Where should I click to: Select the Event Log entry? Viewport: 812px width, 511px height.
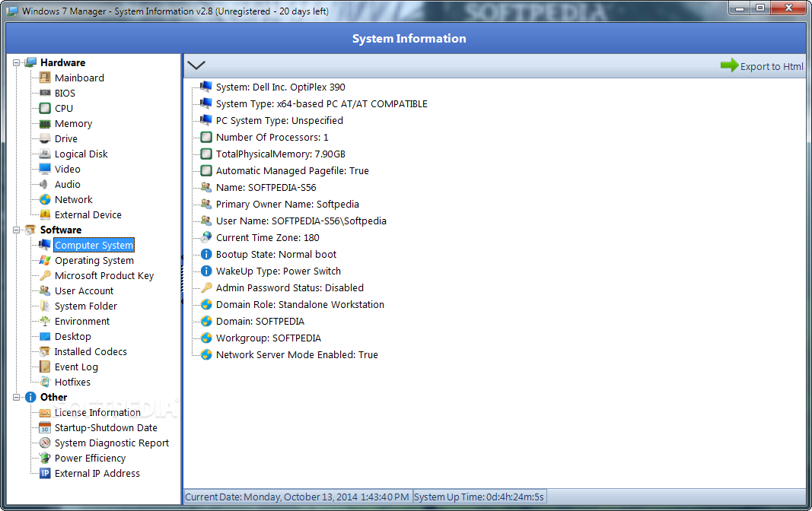click(x=76, y=367)
